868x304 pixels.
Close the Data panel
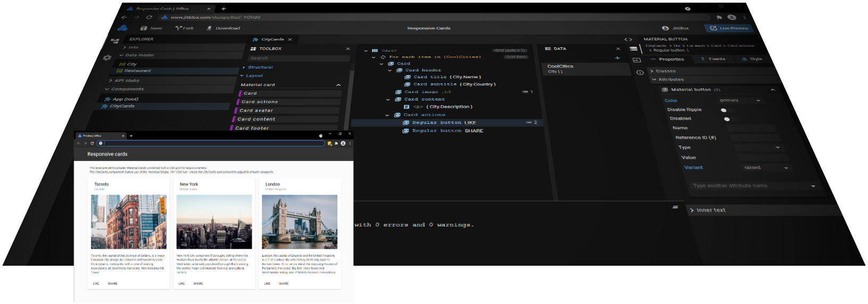point(618,49)
